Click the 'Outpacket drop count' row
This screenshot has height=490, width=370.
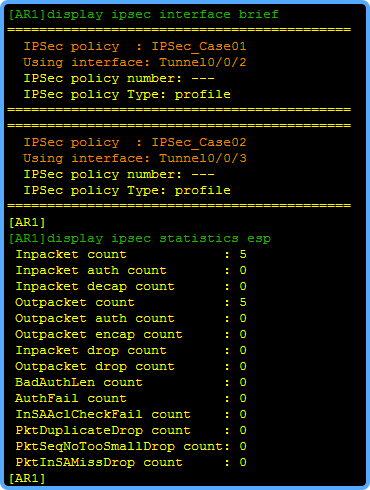pos(131,367)
